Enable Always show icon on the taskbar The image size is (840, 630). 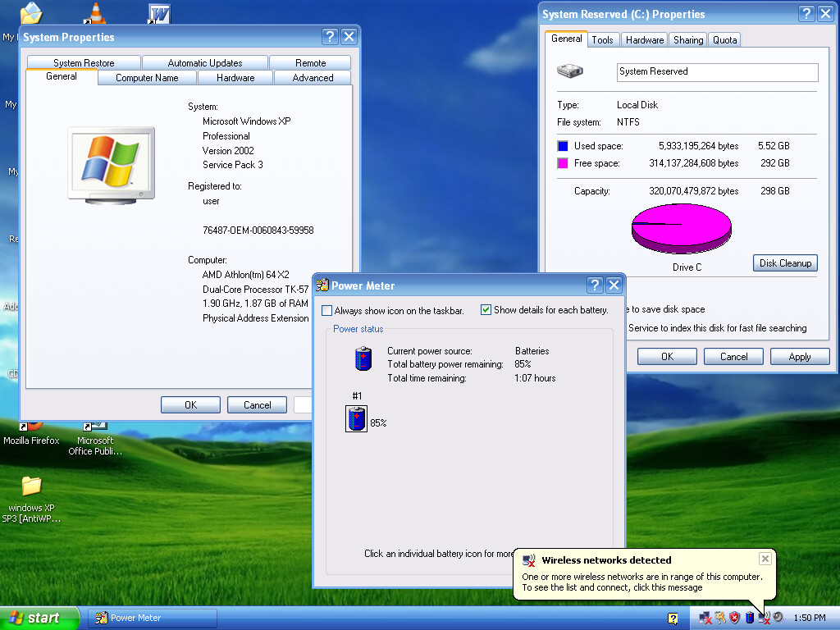(x=326, y=310)
